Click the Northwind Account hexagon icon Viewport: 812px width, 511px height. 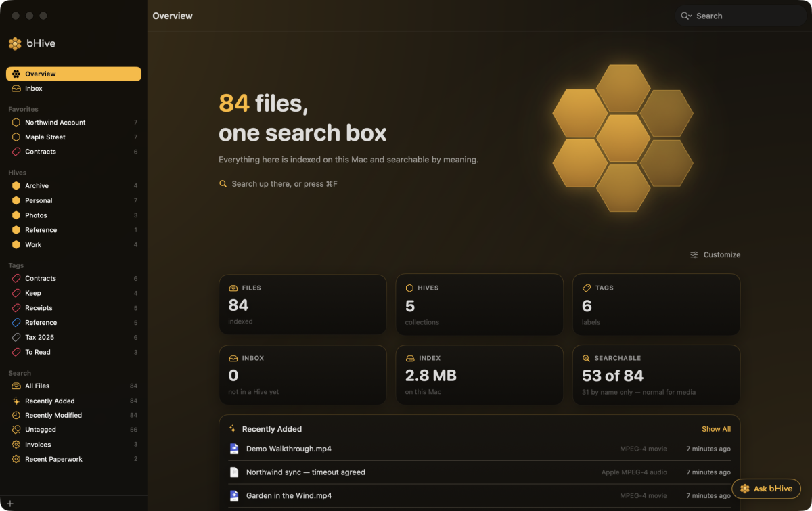[16, 123]
